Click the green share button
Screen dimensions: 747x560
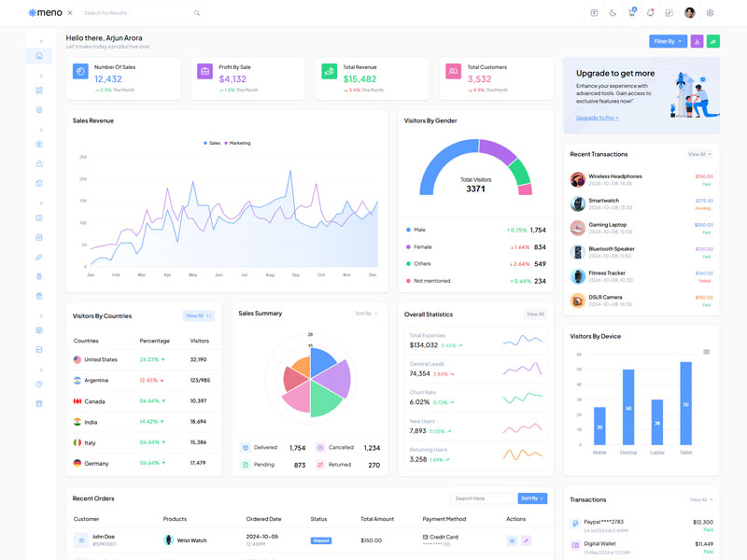point(713,41)
